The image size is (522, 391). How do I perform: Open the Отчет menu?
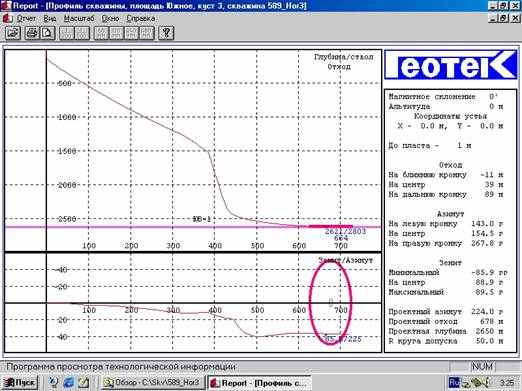[26, 18]
